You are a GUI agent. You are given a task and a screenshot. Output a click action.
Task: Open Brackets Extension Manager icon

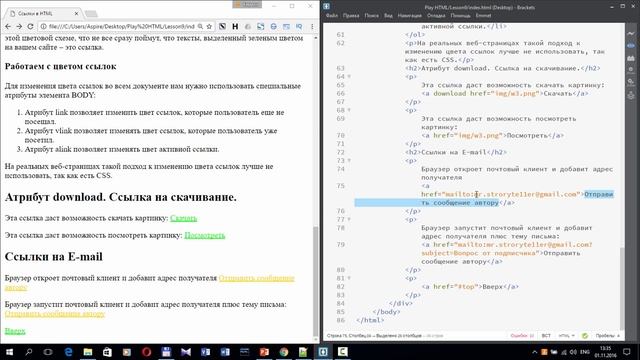pos(631,58)
